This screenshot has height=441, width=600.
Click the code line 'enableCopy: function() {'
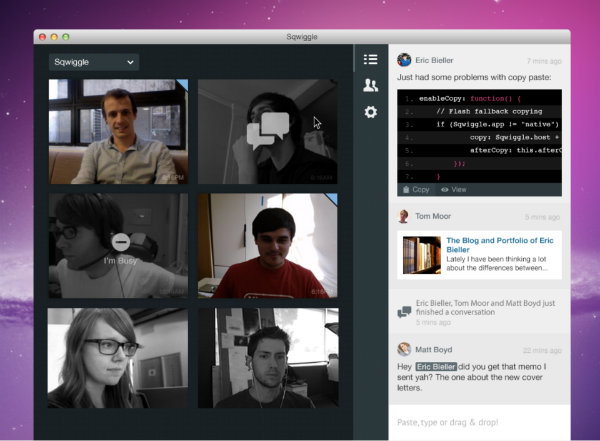tap(470, 98)
